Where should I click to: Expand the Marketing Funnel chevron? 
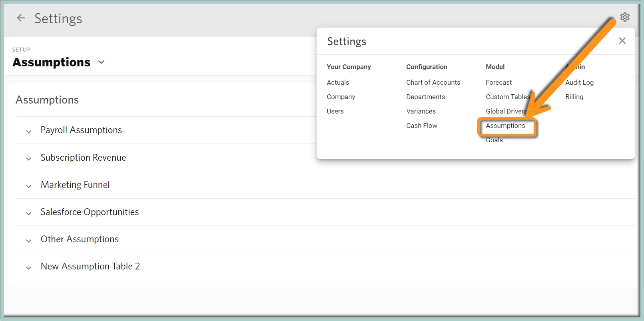pos(29,186)
